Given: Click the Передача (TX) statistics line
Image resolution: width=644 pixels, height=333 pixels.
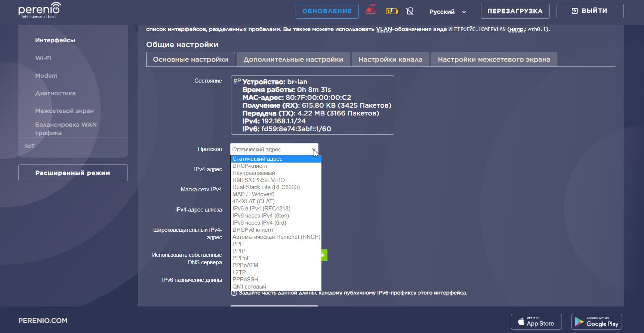Looking at the screenshot, I should 311,113.
